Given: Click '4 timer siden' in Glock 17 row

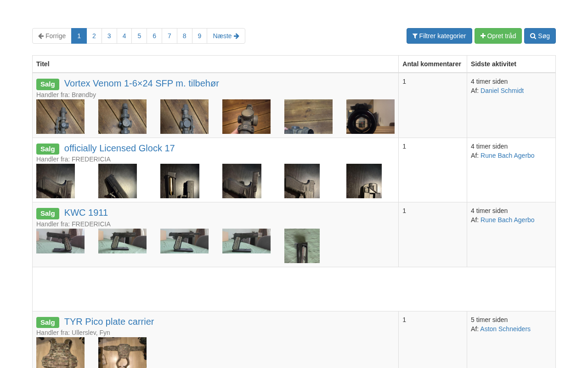Looking at the screenshot, I should (489, 146).
